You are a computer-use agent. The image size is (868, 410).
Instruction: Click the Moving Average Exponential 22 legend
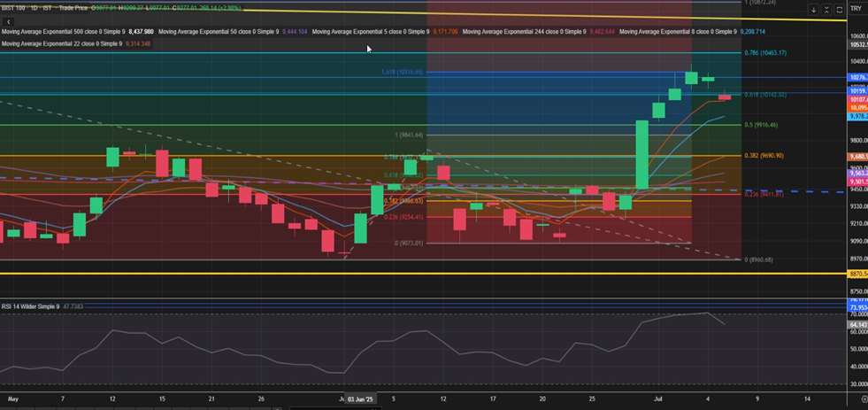(x=62, y=43)
